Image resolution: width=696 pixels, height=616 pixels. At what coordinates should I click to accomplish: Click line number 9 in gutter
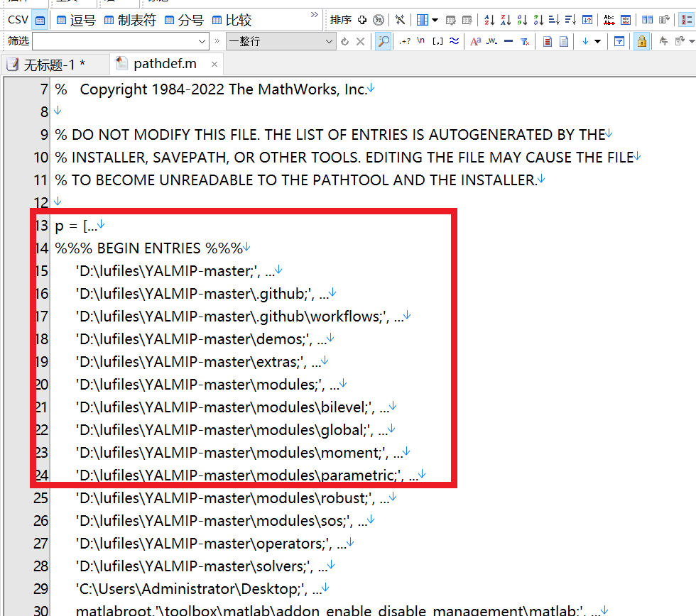pos(44,134)
